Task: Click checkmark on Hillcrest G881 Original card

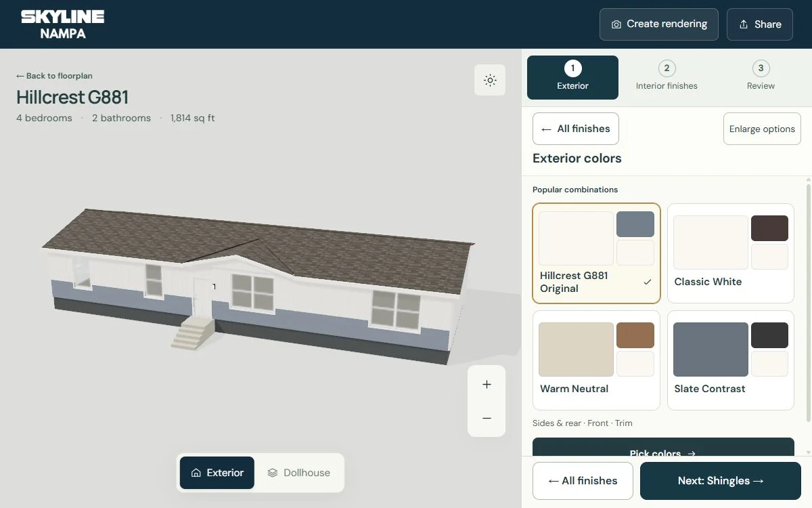Action: [648, 282]
